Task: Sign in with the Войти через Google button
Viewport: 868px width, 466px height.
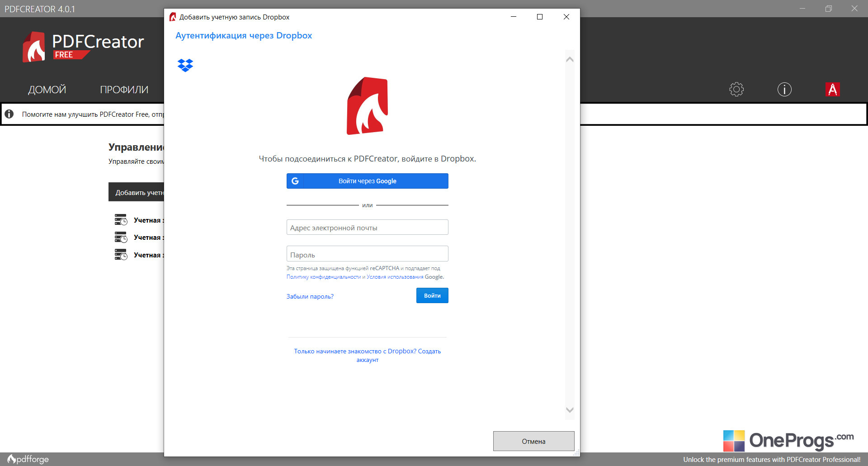Action: coord(368,181)
